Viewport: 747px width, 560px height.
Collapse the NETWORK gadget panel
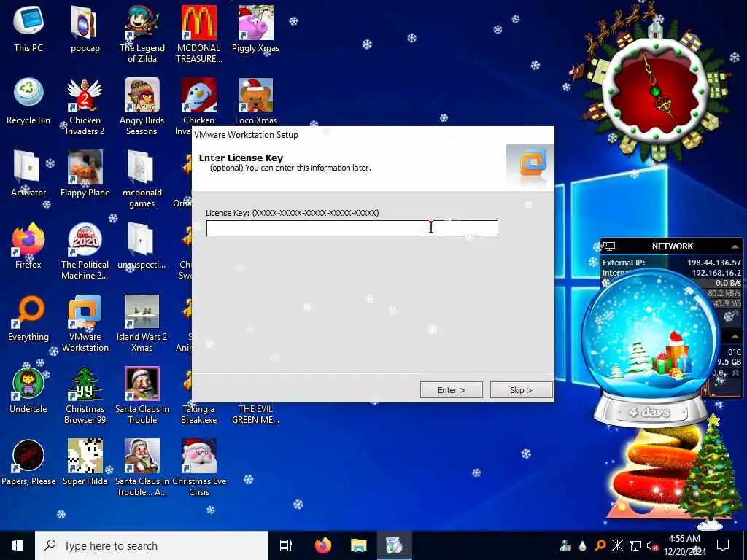pos(735,246)
